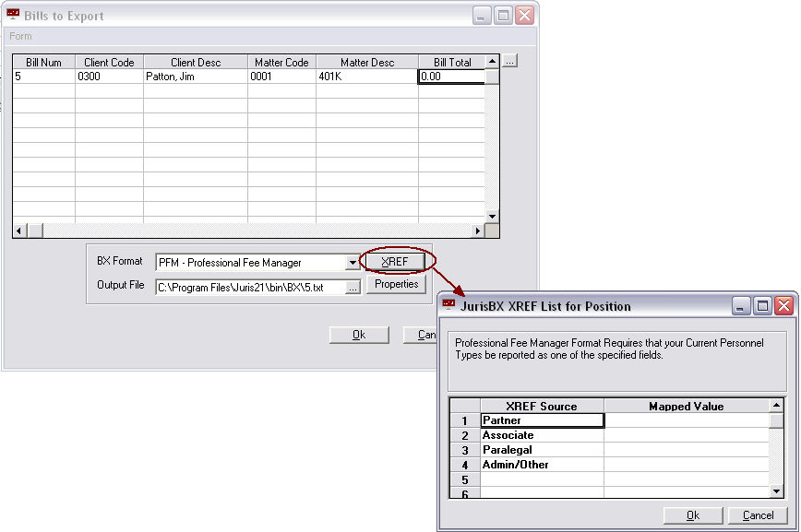The height and width of the screenshot is (532, 801).
Task: Browse for output file path
Action: pyautogui.click(x=352, y=288)
